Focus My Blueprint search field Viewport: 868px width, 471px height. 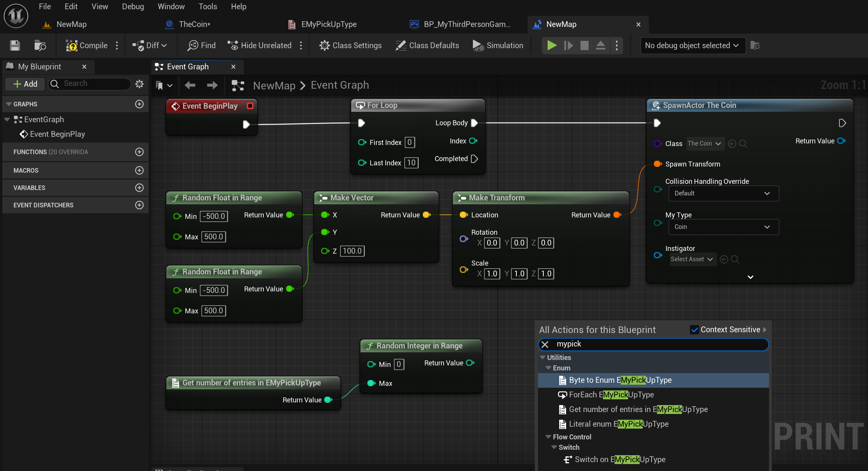(90, 84)
